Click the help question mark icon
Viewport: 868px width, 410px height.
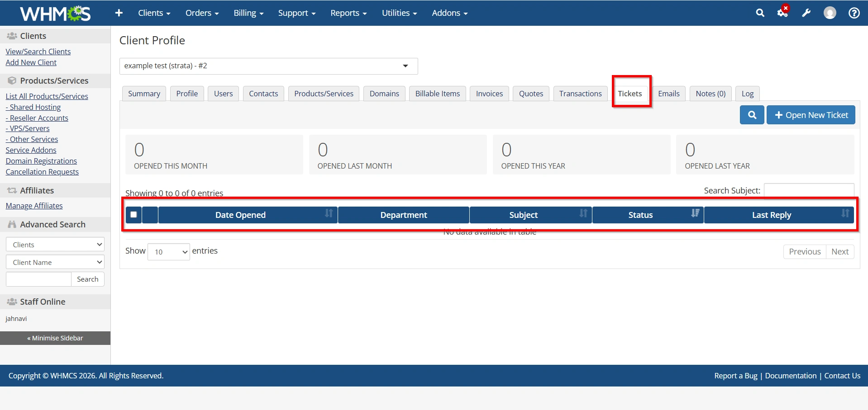(854, 13)
